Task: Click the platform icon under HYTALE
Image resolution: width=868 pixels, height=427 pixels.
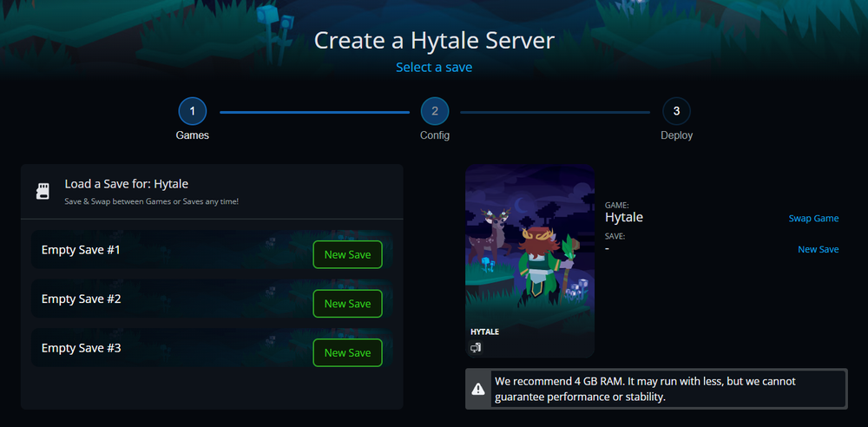Action: click(476, 348)
